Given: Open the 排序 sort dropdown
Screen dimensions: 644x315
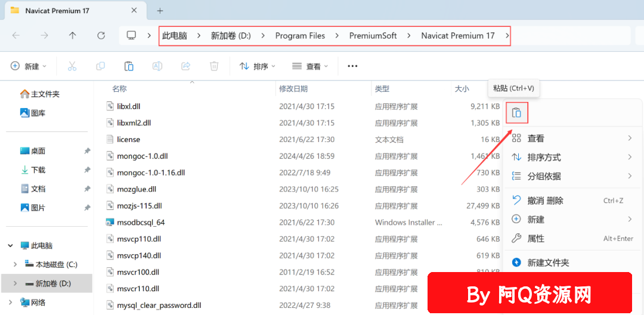Looking at the screenshot, I should 257,66.
